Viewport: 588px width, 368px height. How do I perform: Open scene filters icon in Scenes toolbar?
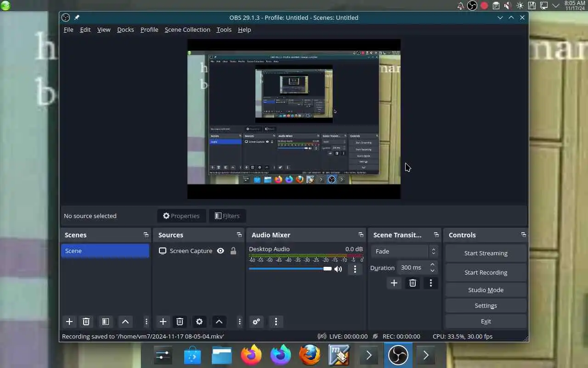click(105, 322)
